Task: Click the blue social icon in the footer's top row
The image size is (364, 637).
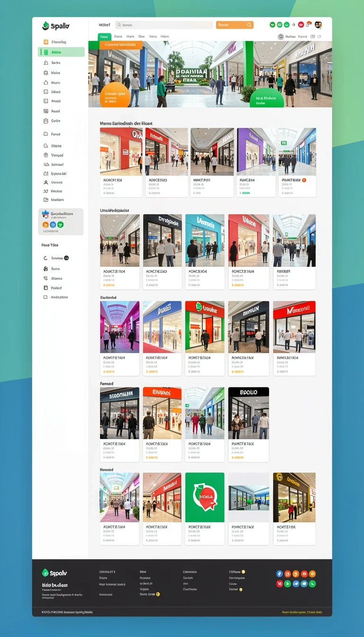Action: (280, 574)
